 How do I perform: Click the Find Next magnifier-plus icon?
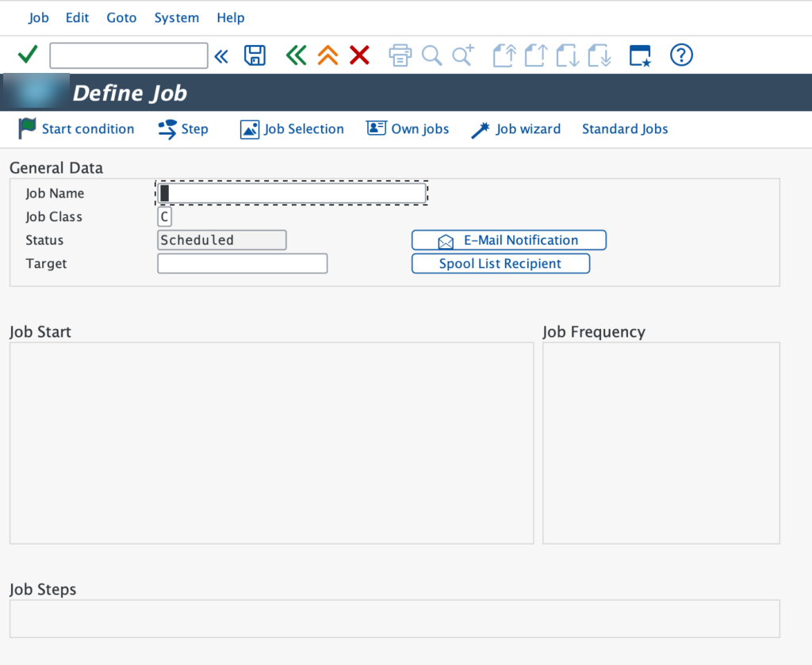pyautogui.click(x=463, y=55)
